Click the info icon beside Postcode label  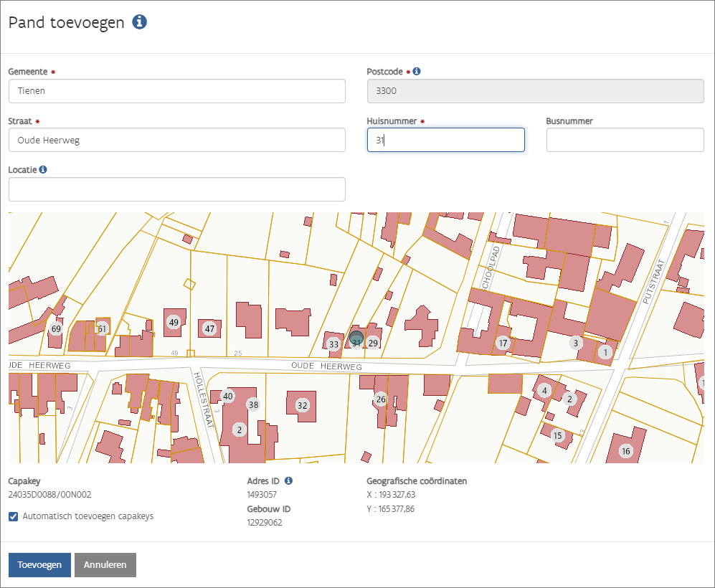coord(417,72)
